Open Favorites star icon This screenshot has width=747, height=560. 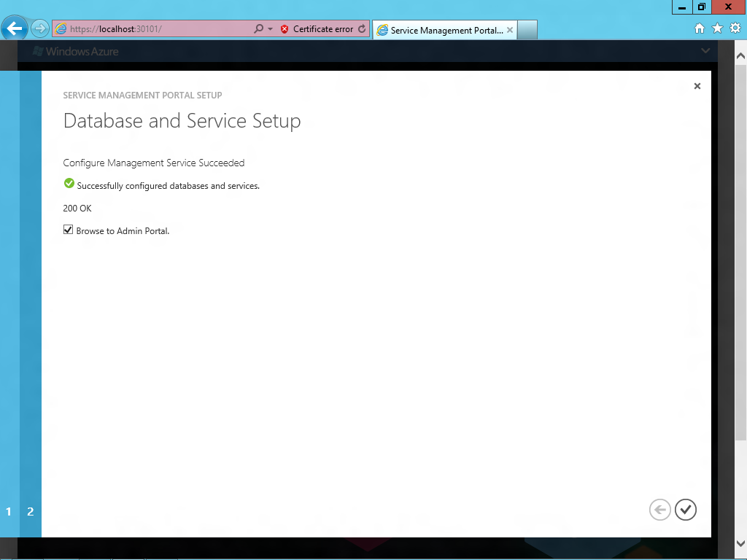(x=718, y=28)
